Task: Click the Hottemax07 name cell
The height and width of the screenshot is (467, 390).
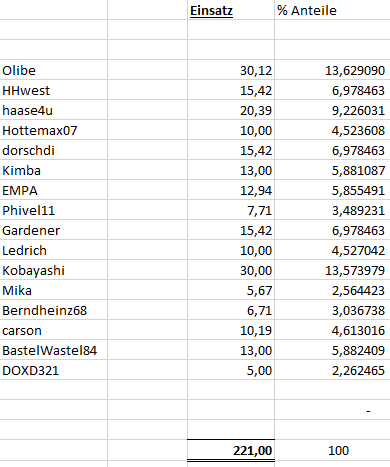Action: [x=54, y=130]
